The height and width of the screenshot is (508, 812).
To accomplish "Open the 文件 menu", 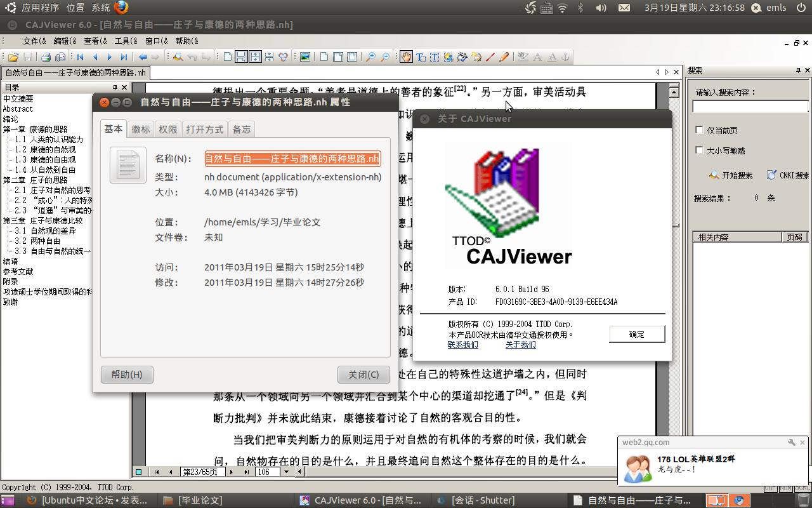I will point(35,41).
